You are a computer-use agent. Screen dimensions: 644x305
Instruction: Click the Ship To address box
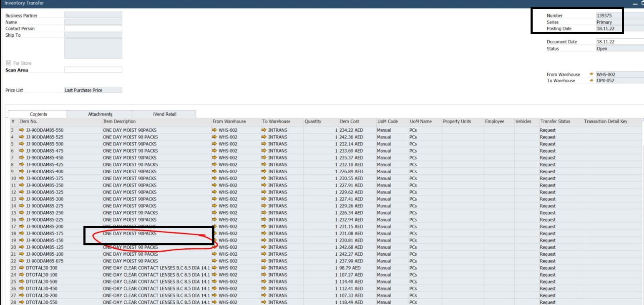coord(93,48)
